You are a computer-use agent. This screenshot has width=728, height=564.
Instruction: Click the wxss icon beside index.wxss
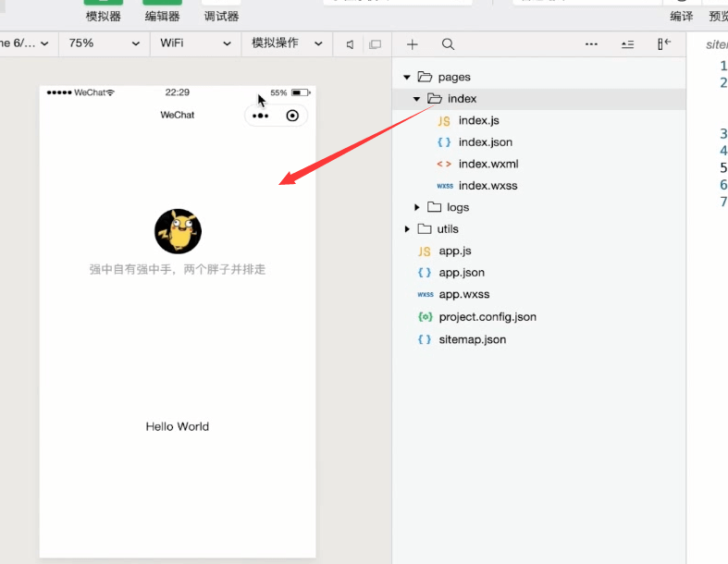445,186
